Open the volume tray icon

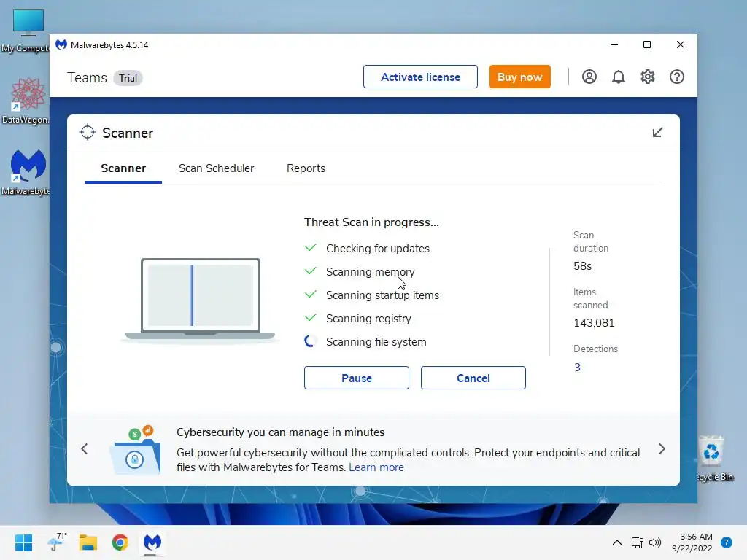(x=655, y=542)
